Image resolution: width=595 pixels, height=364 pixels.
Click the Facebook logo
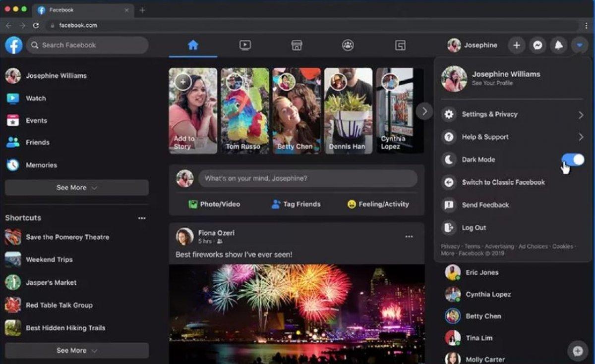13,45
